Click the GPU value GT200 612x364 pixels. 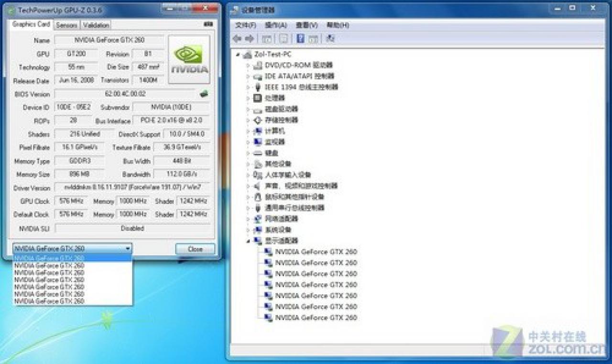coord(76,54)
